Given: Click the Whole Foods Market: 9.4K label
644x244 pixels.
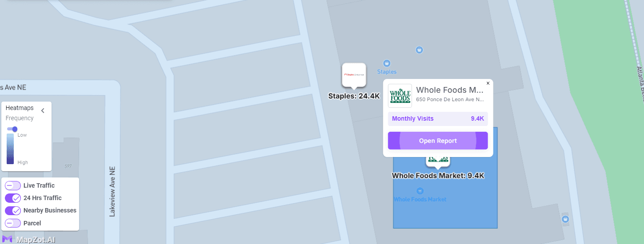Looking at the screenshot, I should [438, 176].
